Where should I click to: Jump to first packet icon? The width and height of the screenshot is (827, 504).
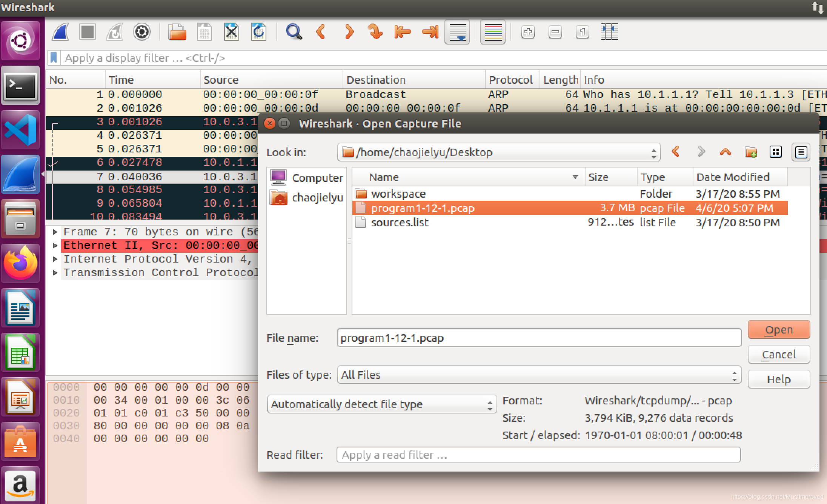tap(402, 32)
